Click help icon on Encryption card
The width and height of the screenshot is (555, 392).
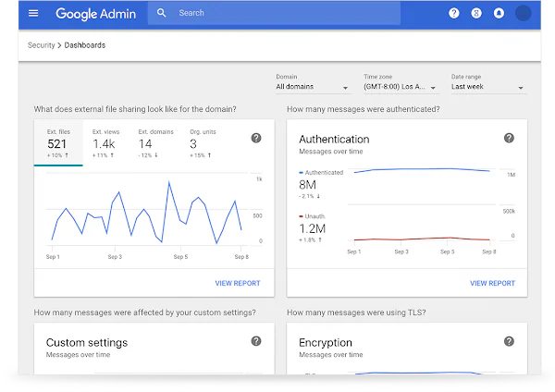509,341
